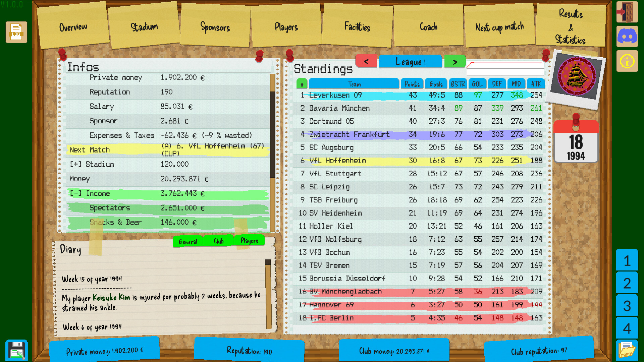Screen dimensions: 644x362
Task: Switch diary filter to Players
Action: coord(249,240)
